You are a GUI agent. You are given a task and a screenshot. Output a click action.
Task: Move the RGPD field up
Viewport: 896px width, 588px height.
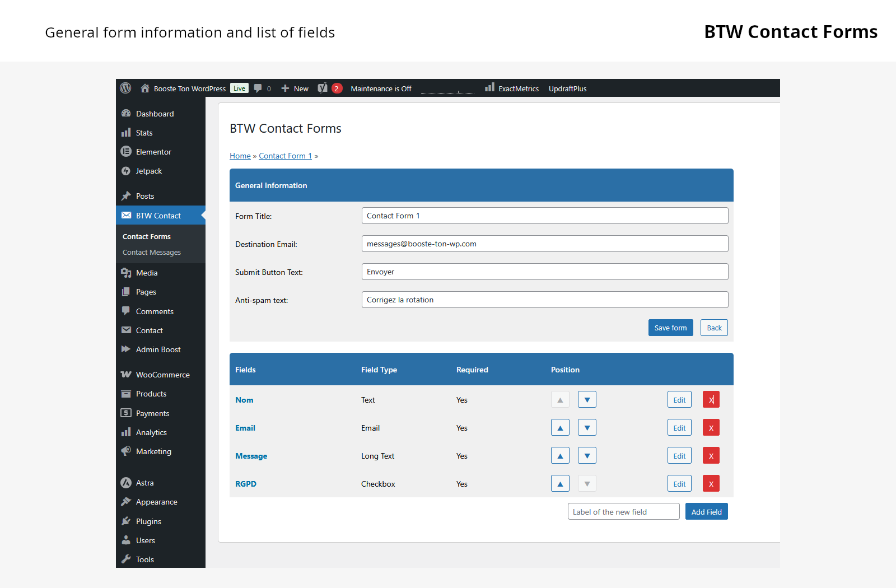[560, 484]
